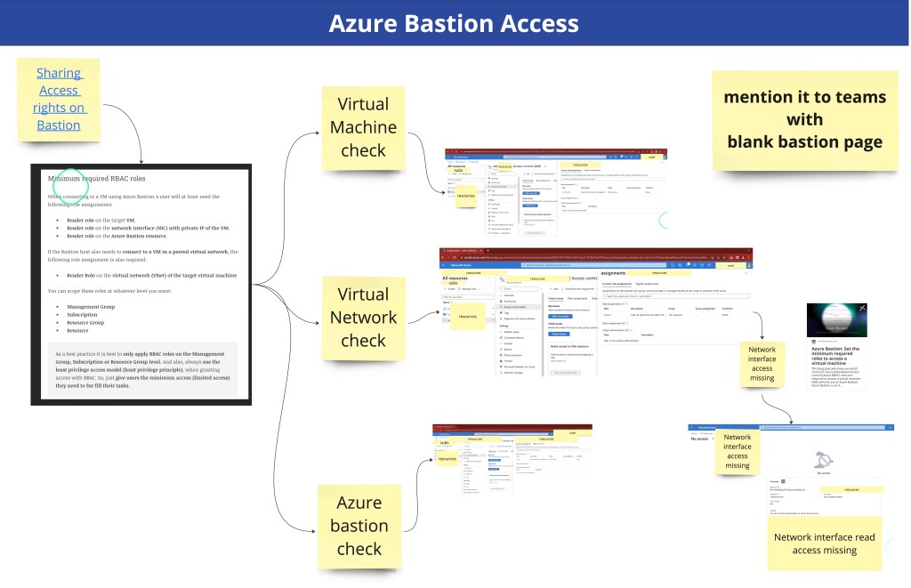911x588 pixels.
Task: Select the Network interface read access missing note
Action: (x=825, y=544)
